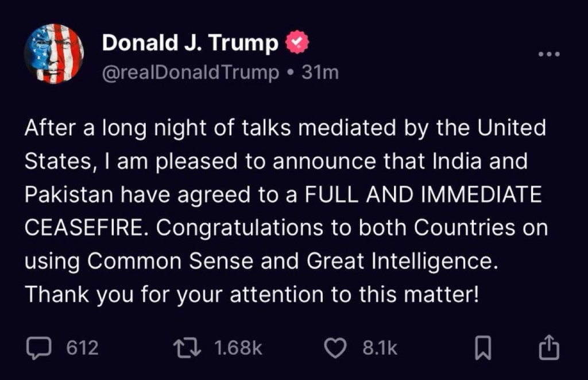This screenshot has width=588, height=380.
Task: Open the flag-painted profile avatar
Action: pos(54,53)
